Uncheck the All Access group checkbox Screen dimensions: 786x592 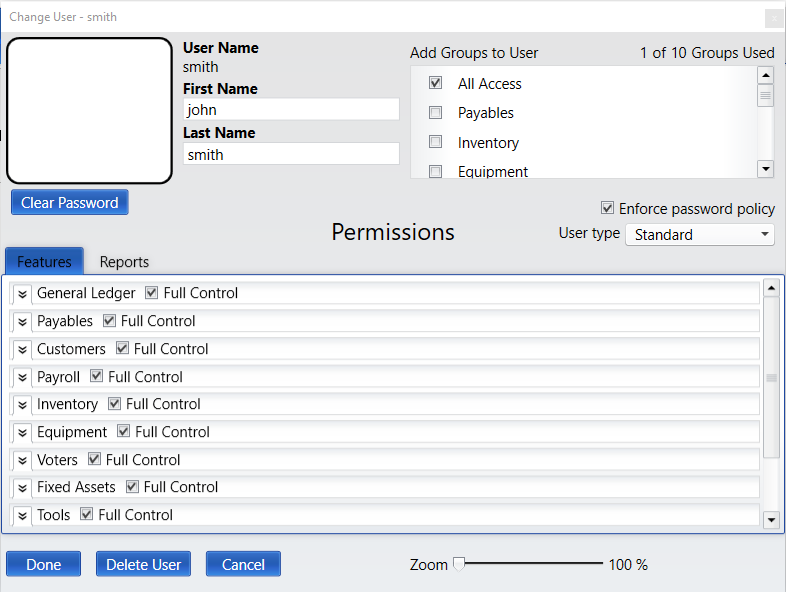point(435,83)
